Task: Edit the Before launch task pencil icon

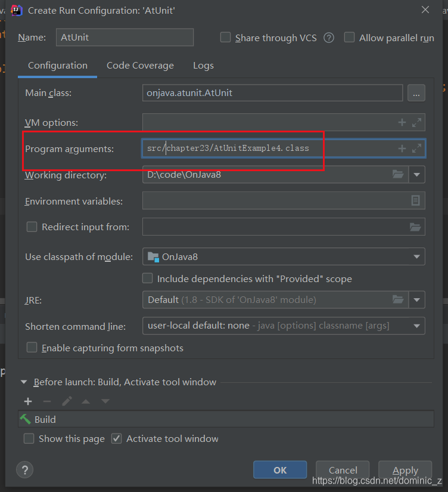Action: (x=67, y=401)
